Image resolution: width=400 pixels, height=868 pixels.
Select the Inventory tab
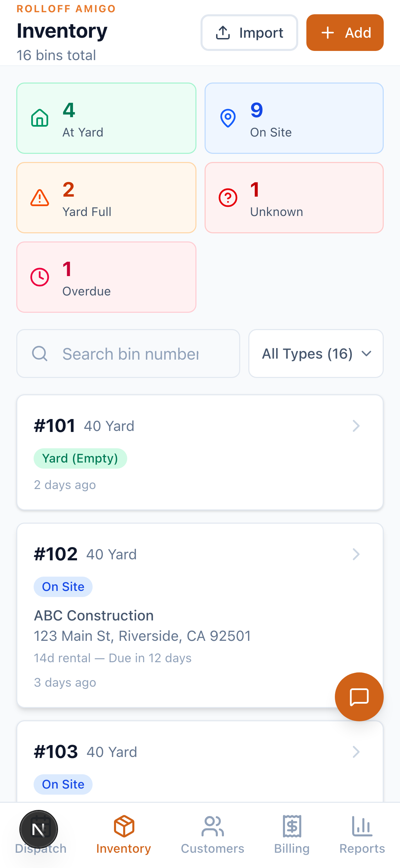pos(123,835)
